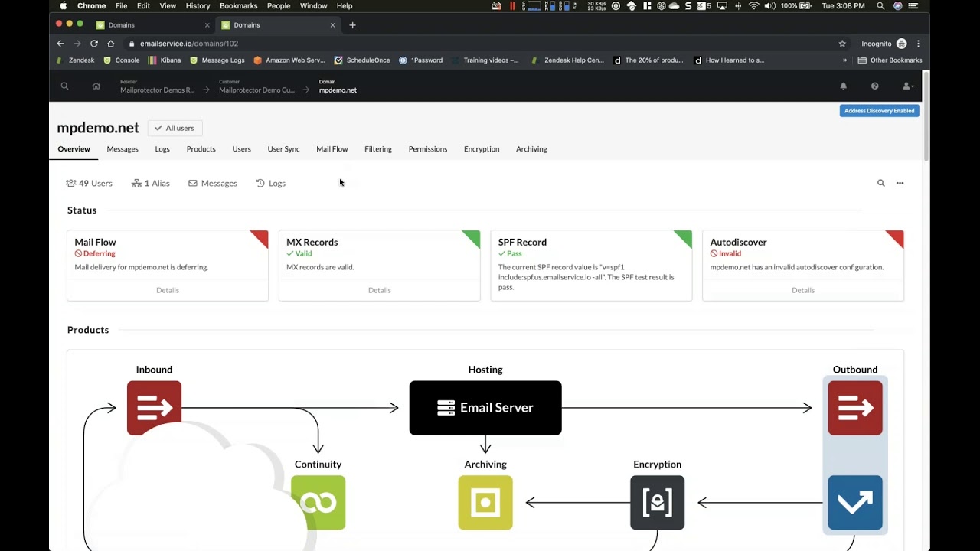The image size is (980, 551).
Task: Open the 1 Alias link
Action: pos(151,184)
